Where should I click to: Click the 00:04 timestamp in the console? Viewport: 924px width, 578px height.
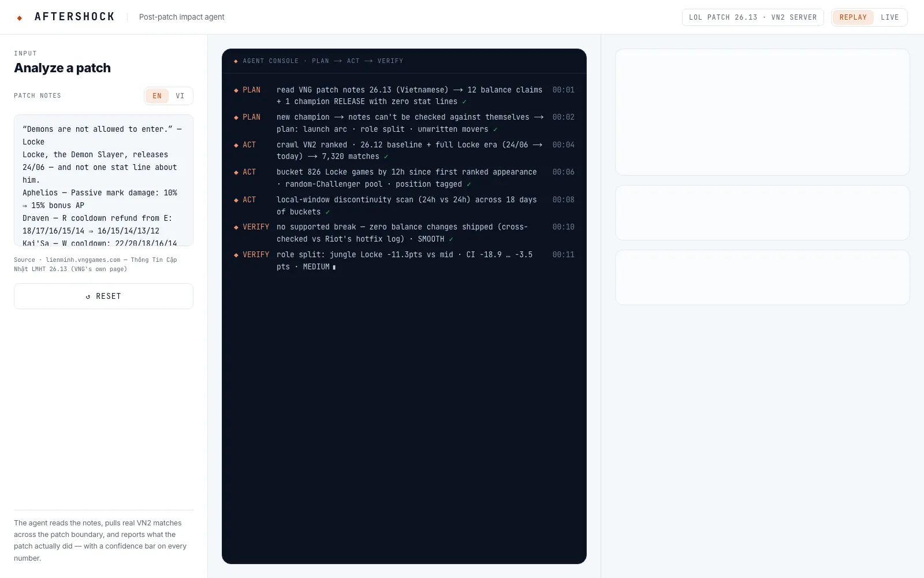(x=563, y=145)
